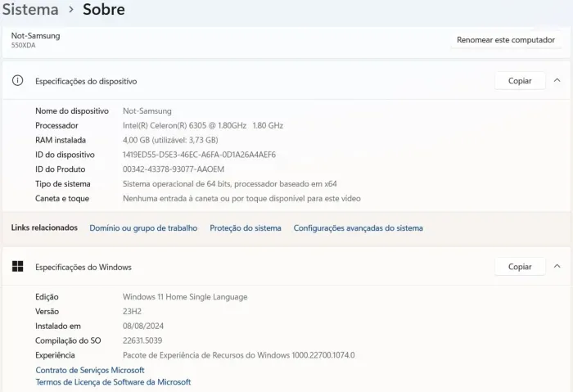The image size is (573, 392).
Task: Click the breadcrumb arrow between Sistema and Sobre
Action: (71, 10)
